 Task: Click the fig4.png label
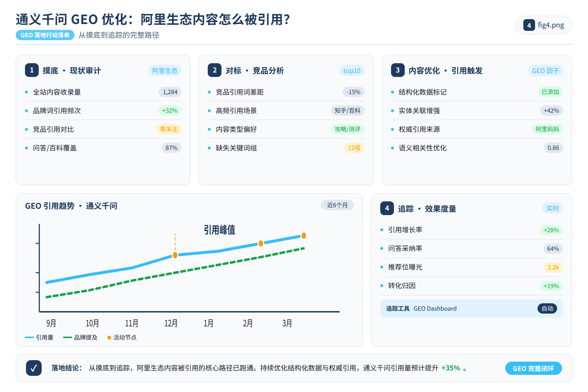551,25
